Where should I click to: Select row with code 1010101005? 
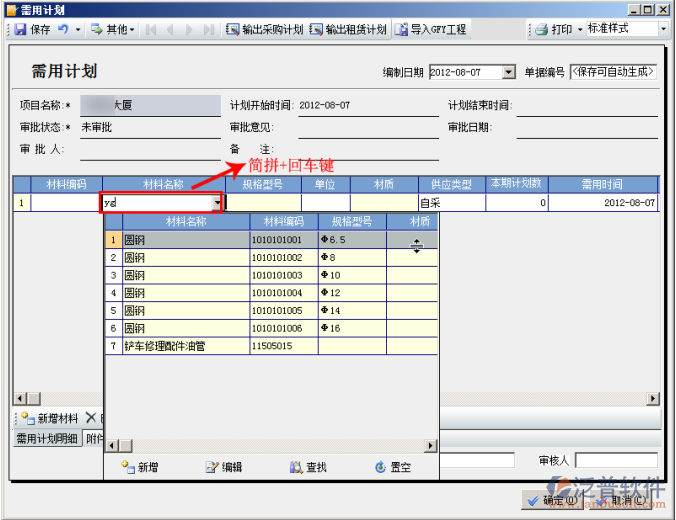(x=272, y=310)
